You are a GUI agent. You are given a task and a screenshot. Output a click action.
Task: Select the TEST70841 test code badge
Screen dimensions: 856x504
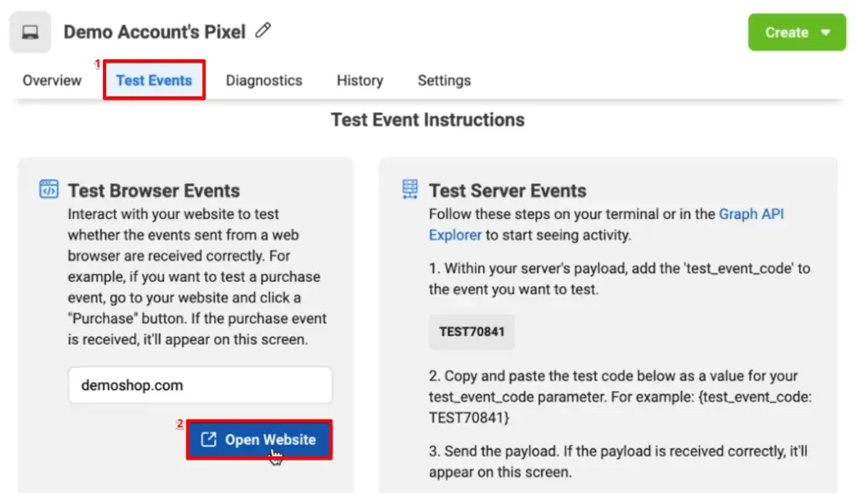pos(471,331)
